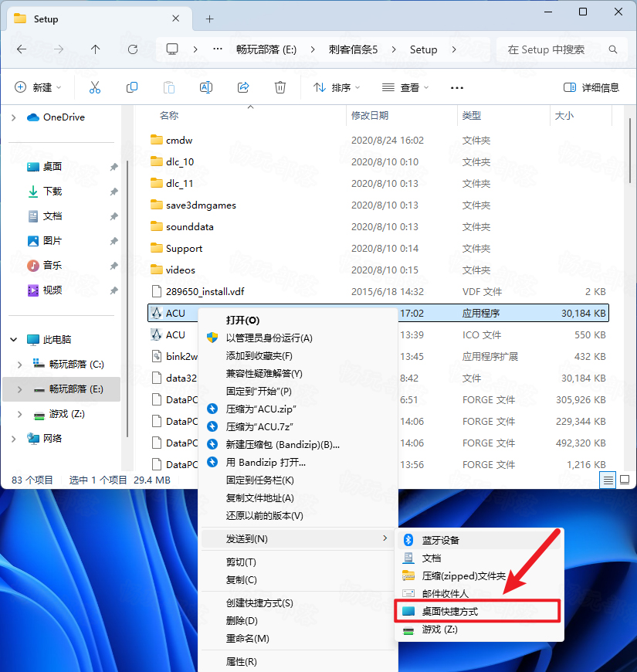Refresh the current folder view
637x672 pixels.
click(x=133, y=49)
